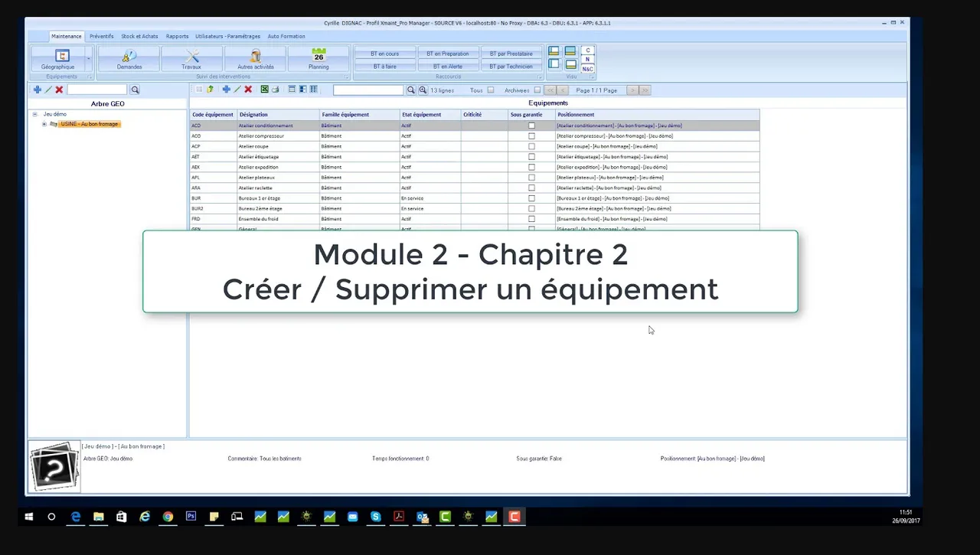
Task: Open the Géographique dropdown arrow
Action: 89,59
